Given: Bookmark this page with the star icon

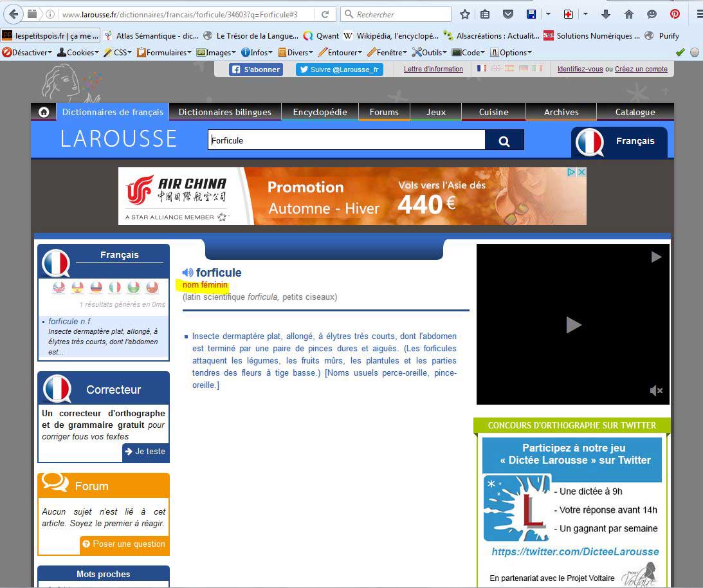Looking at the screenshot, I should pos(465,14).
